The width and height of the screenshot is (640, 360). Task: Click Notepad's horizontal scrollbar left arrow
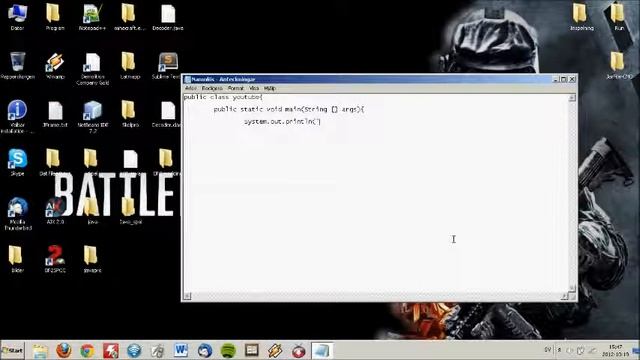187,296
